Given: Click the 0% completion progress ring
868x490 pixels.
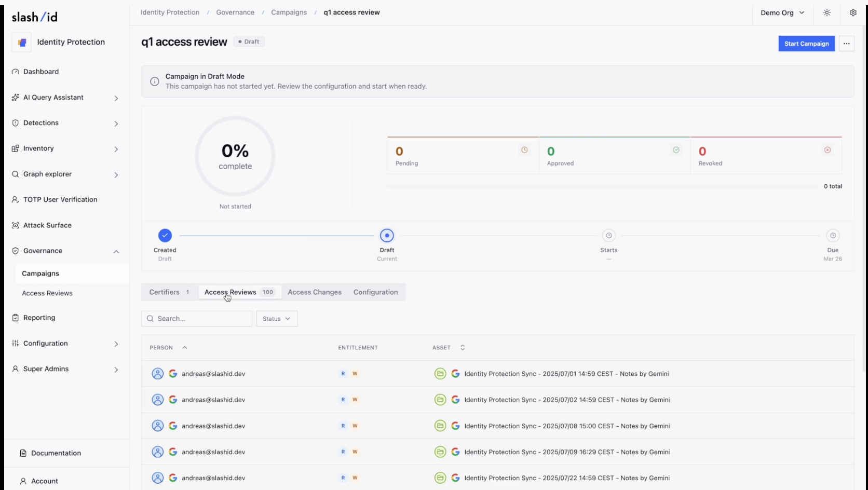Looking at the screenshot, I should tap(235, 156).
